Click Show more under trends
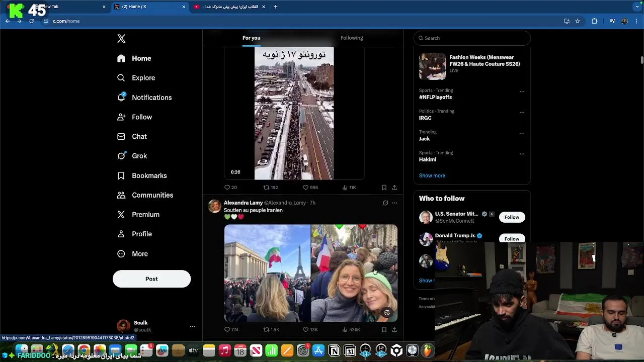This screenshot has height=362, width=644. pyautogui.click(x=432, y=175)
